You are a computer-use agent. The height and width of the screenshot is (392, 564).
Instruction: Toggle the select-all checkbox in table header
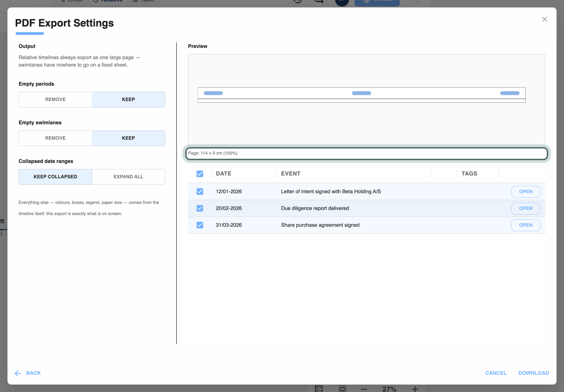[x=200, y=174]
